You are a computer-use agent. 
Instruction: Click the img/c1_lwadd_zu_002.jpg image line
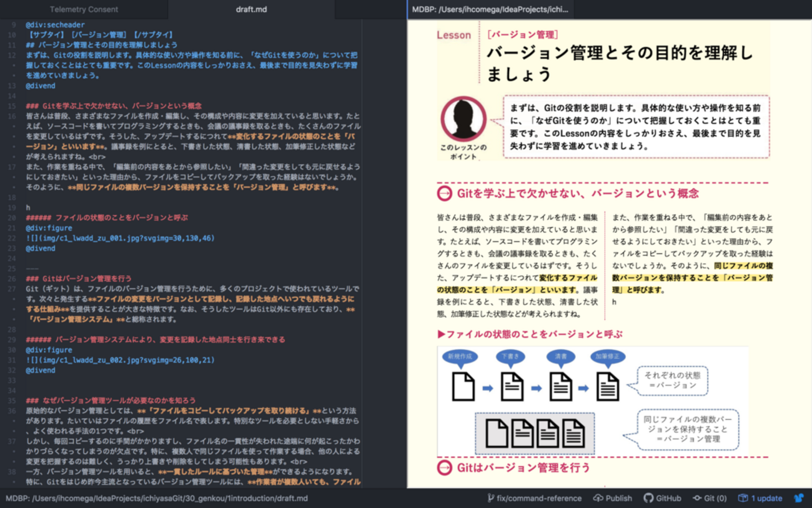coord(120,360)
